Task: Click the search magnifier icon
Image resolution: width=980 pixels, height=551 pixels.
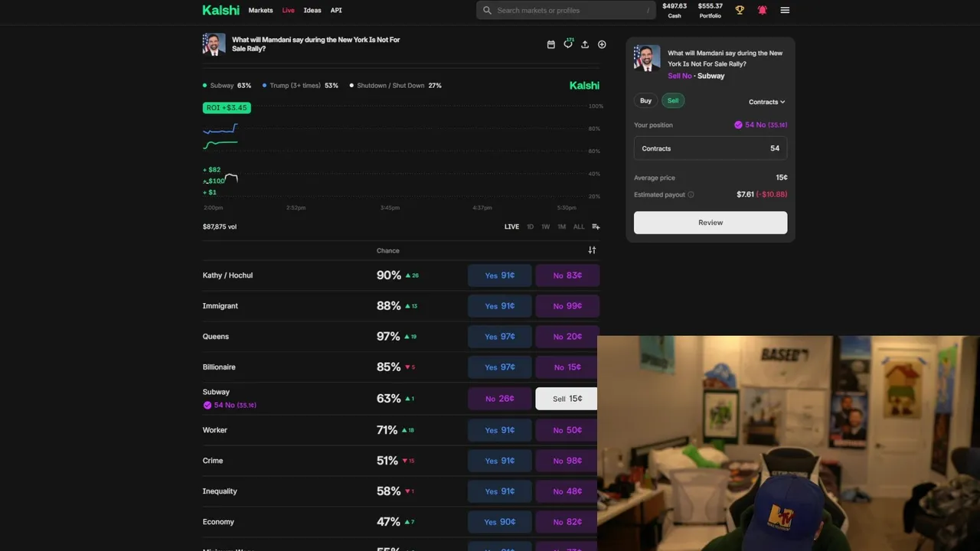Action: point(487,10)
